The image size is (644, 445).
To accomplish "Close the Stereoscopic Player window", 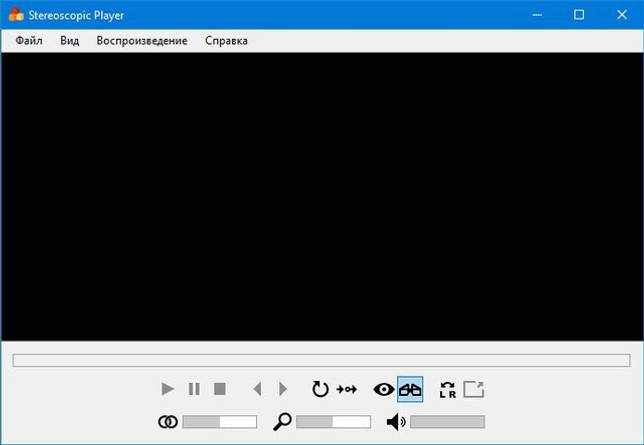I will pos(622,15).
